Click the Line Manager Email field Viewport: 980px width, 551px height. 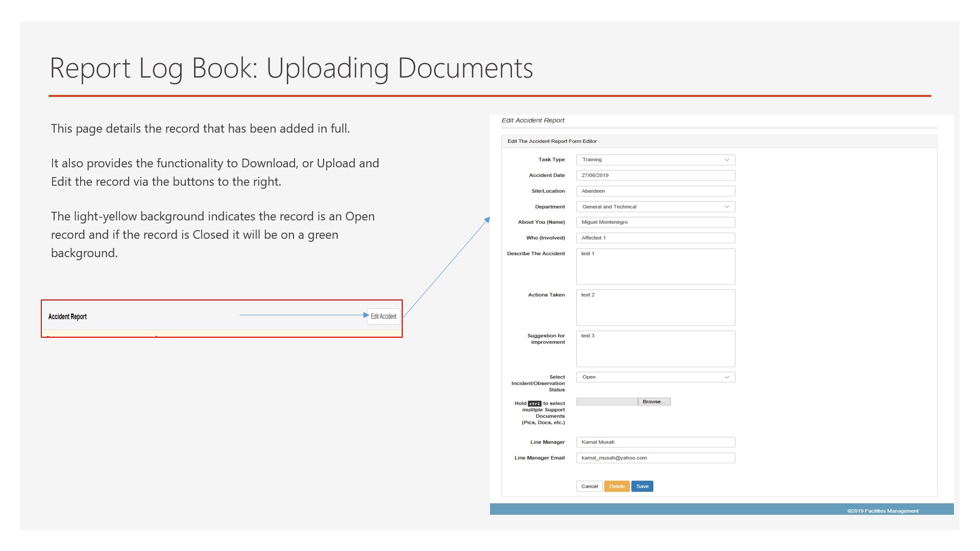pyautogui.click(x=655, y=458)
